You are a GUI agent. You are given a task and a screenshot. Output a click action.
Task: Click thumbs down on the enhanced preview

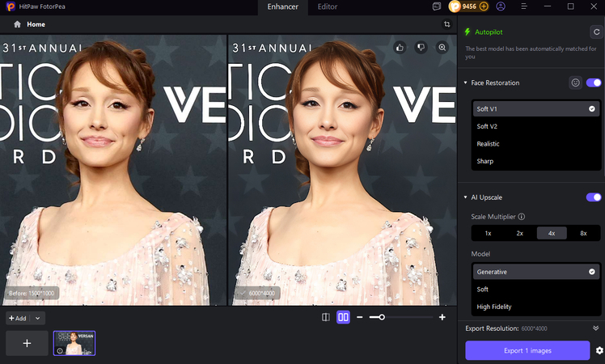[421, 48]
